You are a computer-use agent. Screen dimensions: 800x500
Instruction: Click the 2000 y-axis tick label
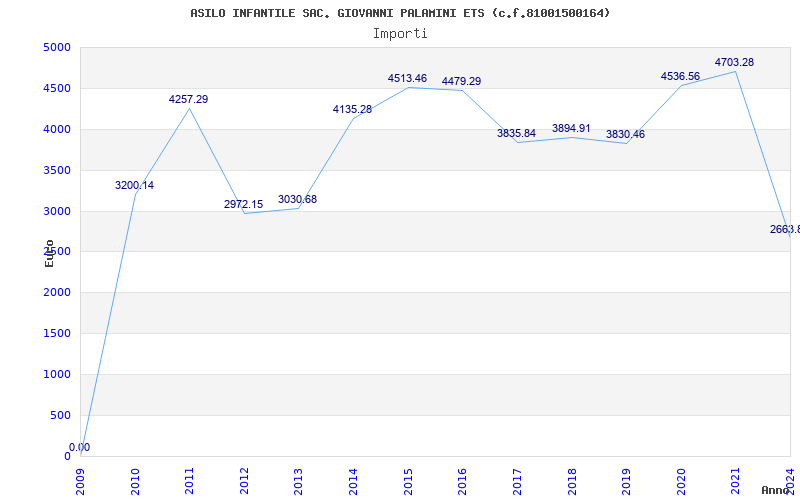click(57, 293)
